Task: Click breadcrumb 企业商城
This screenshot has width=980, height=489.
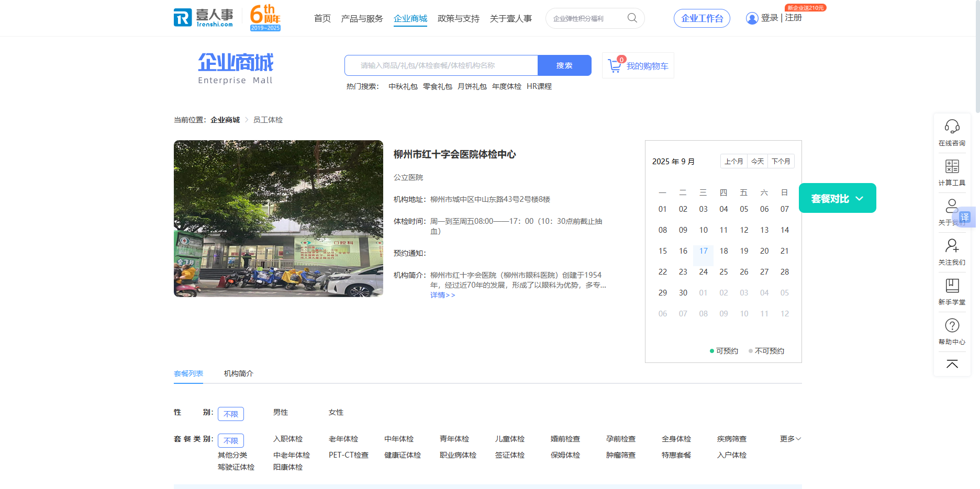Action: (x=225, y=120)
